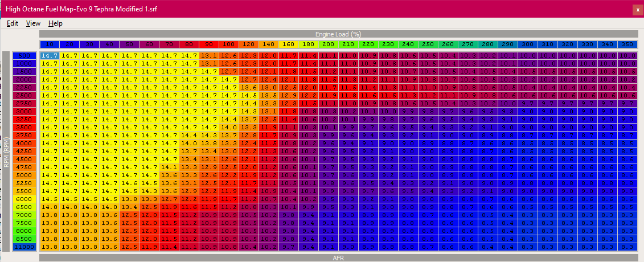
Task: Click the RPM (RPM) vertical axis label
Action: (x=6, y=151)
